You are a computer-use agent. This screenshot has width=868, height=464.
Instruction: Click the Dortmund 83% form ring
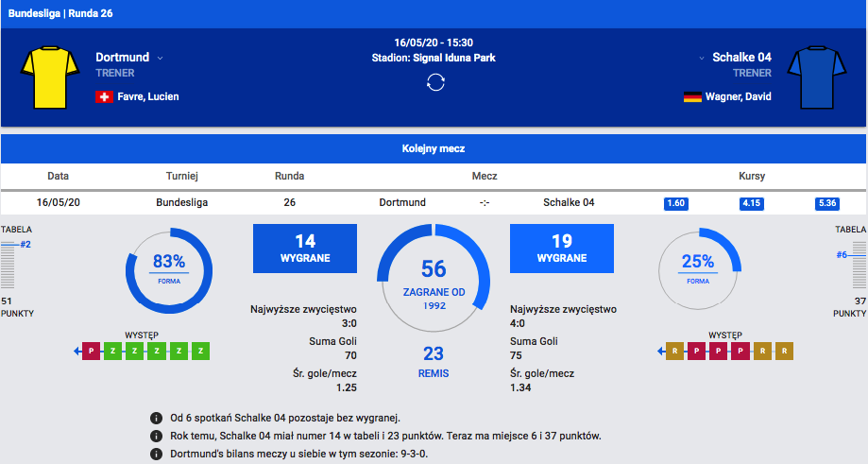pyautogui.click(x=169, y=271)
